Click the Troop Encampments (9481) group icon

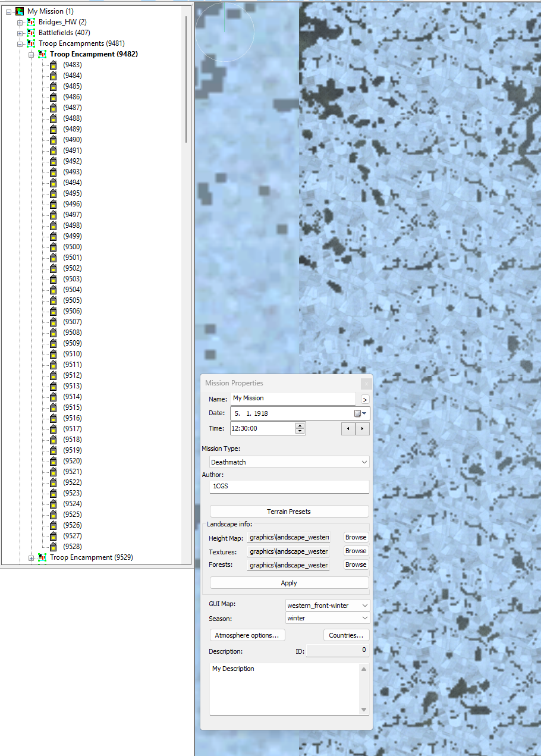pos(31,43)
